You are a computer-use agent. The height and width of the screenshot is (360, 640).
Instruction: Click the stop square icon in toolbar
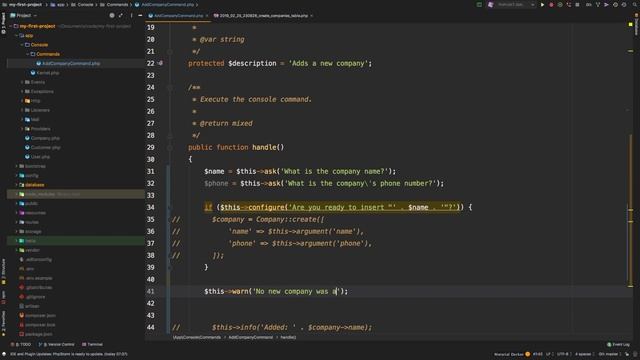(577, 4)
